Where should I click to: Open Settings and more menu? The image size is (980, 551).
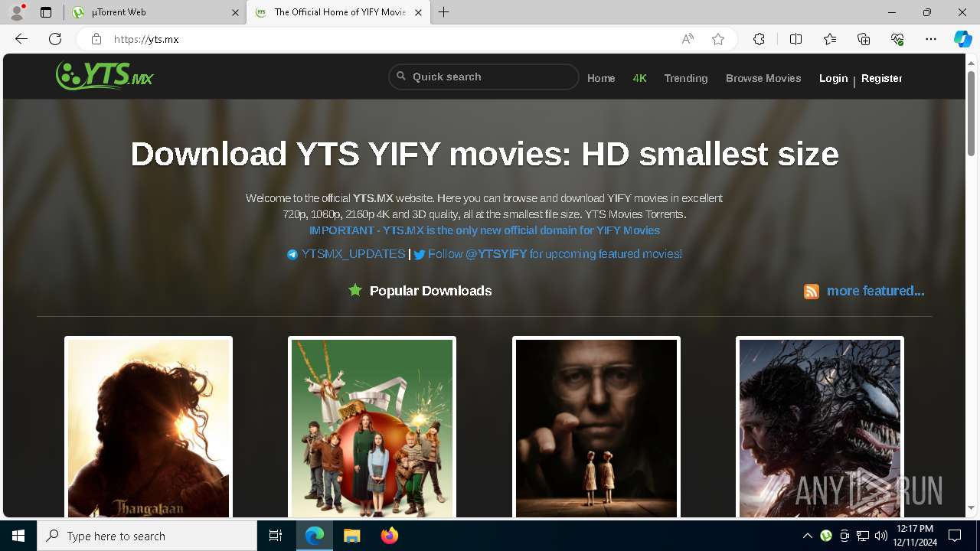tap(931, 39)
